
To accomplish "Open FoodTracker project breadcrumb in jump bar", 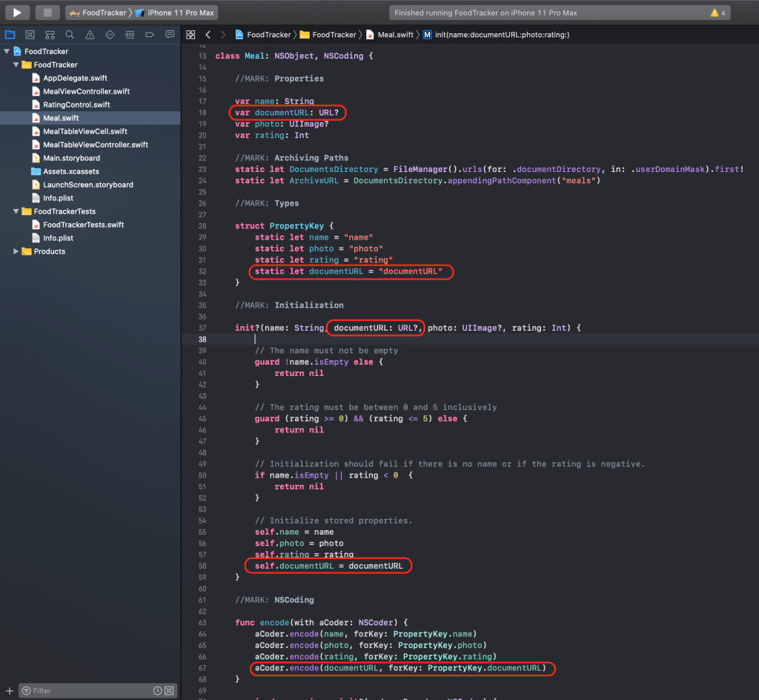I will [263, 34].
